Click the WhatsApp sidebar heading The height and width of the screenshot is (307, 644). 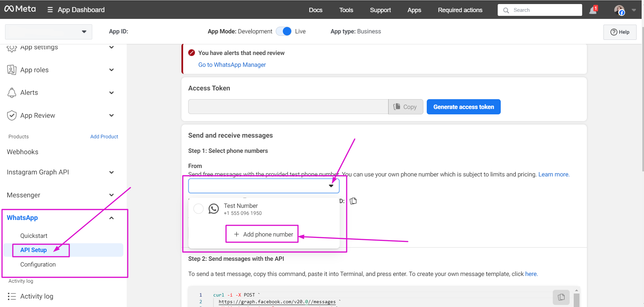point(22,218)
